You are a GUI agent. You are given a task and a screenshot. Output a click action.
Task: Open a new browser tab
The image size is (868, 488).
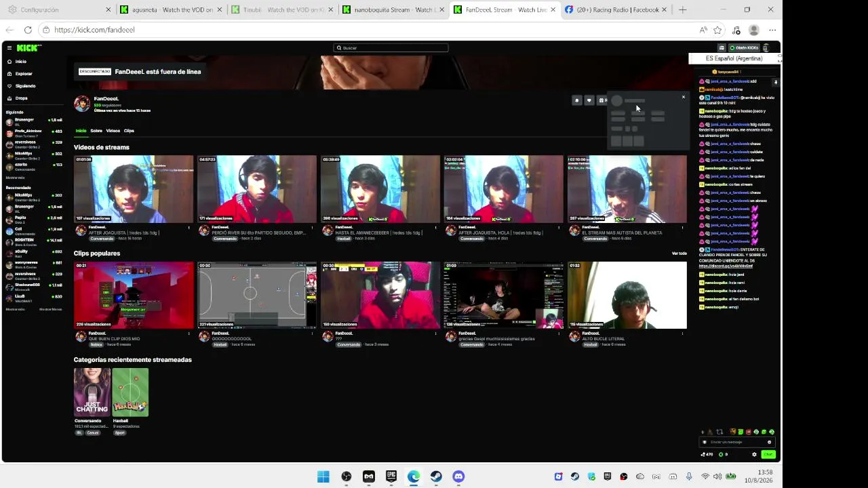683,9
